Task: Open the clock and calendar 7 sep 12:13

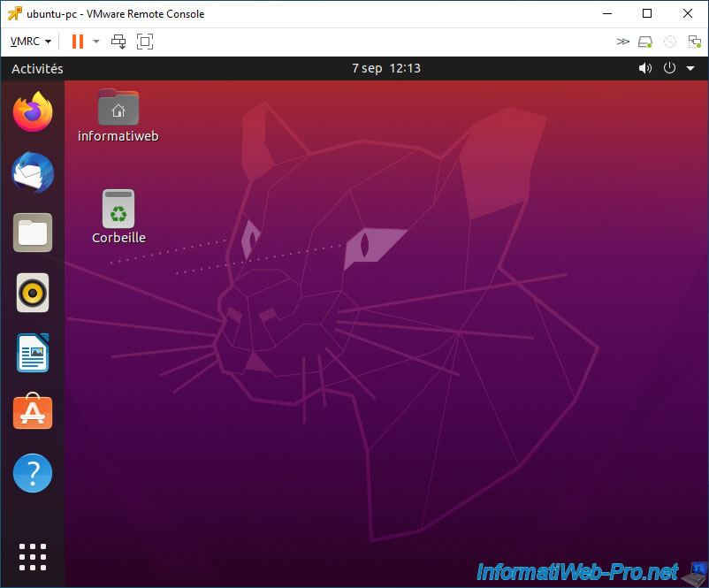Action: pyautogui.click(x=386, y=68)
